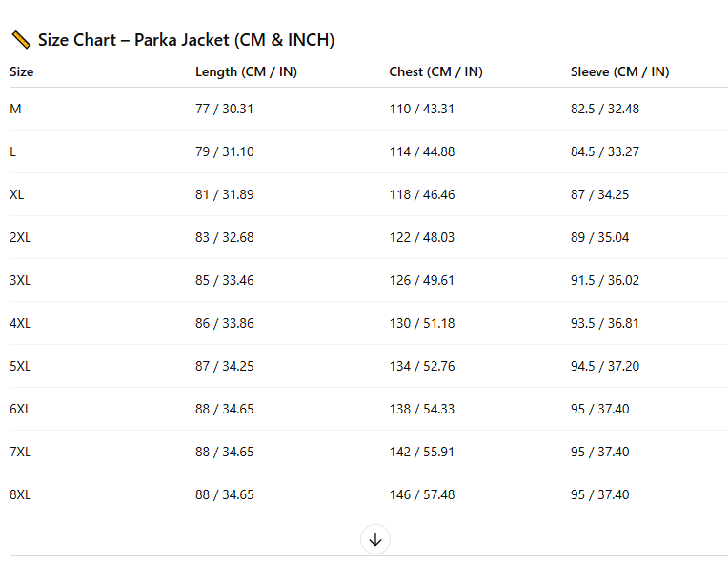
Task: Select the Length (CM / IN) column header
Action: pyautogui.click(x=246, y=71)
